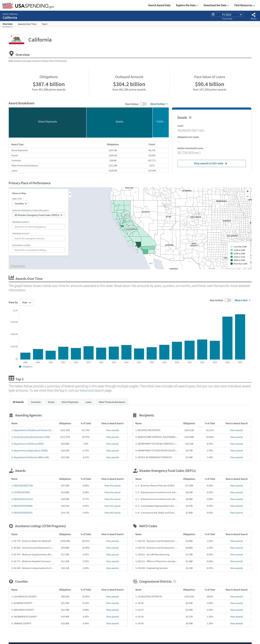This screenshot has height=644, width=260.
Task: Click the Search for an awarding agency field
Action: (39, 227)
